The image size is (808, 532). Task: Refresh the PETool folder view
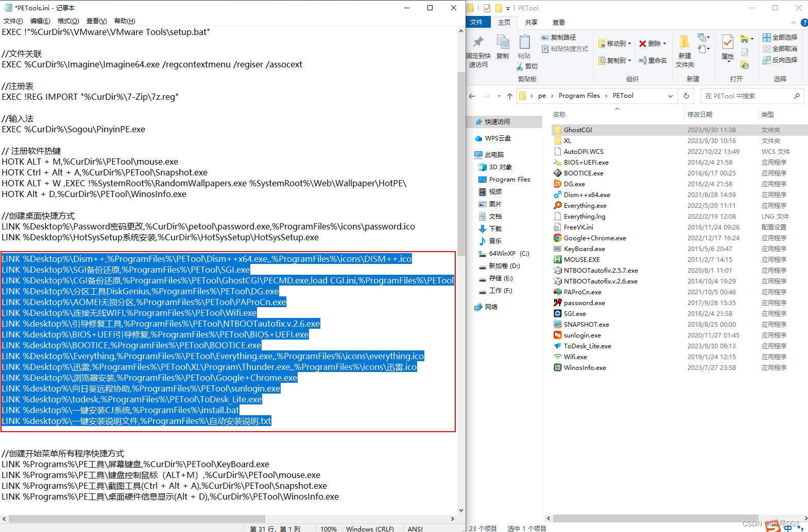[686, 96]
